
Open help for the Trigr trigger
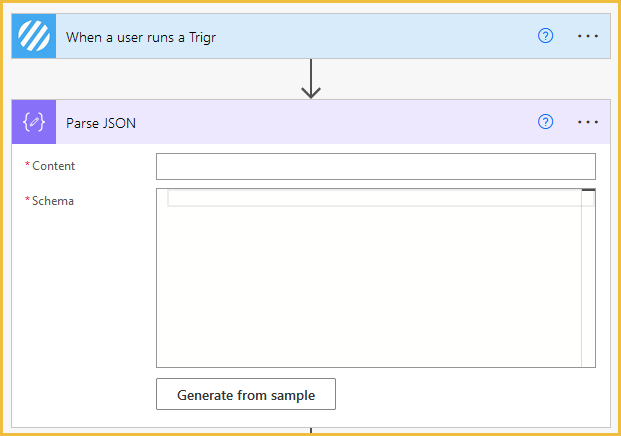pos(545,36)
